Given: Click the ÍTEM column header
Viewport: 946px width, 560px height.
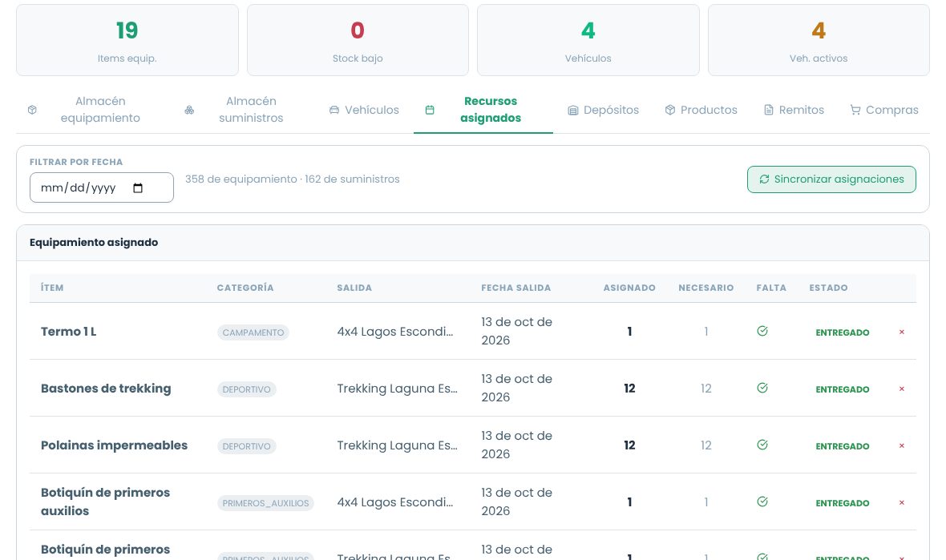Looking at the screenshot, I should 52,288.
